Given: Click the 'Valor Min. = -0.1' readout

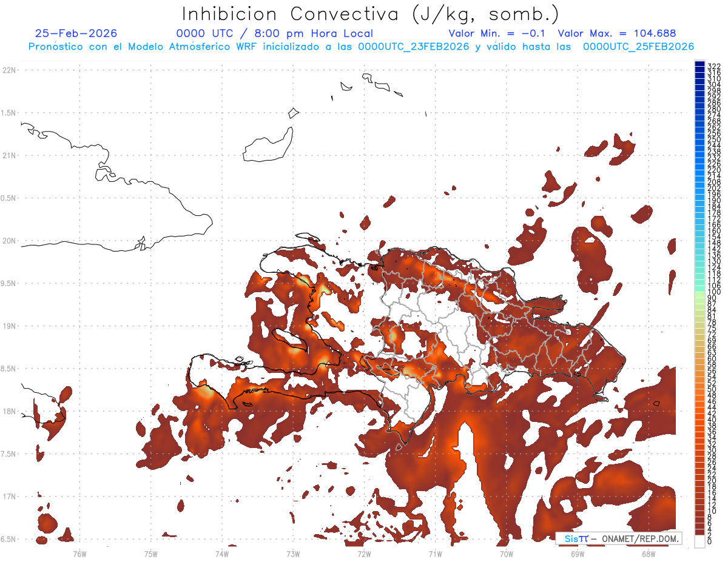Looking at the screenshot, I should point(498,33).
